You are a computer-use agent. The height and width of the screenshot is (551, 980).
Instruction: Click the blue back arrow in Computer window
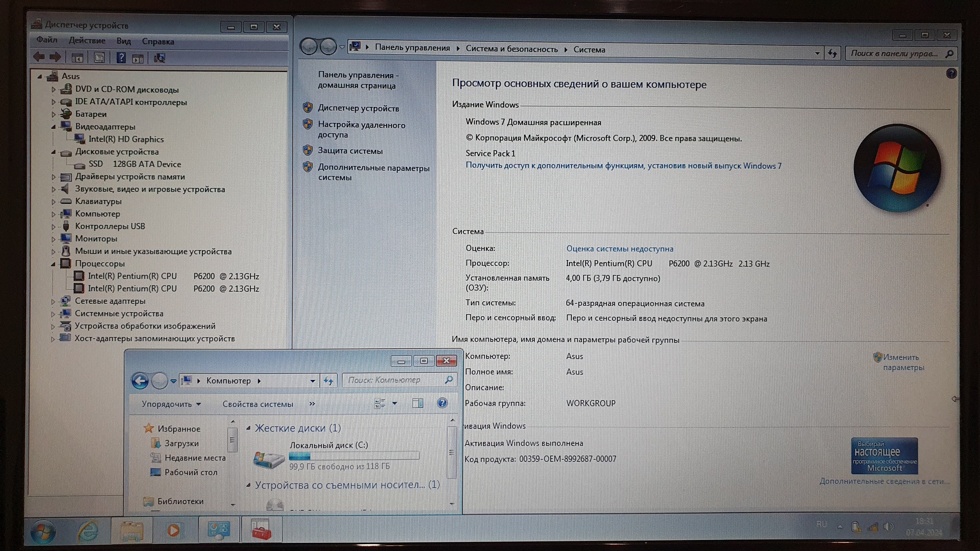[140, 381]
